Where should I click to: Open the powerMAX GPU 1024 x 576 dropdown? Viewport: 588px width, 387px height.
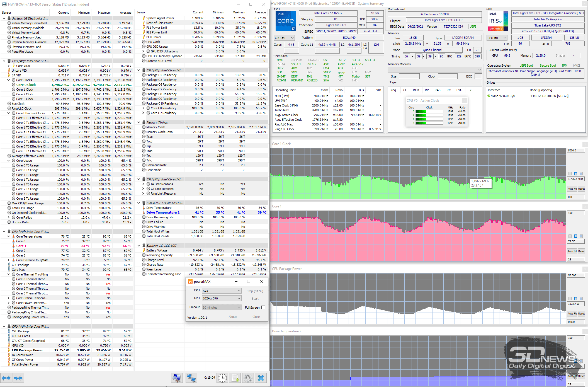click(x=222, y=298)
